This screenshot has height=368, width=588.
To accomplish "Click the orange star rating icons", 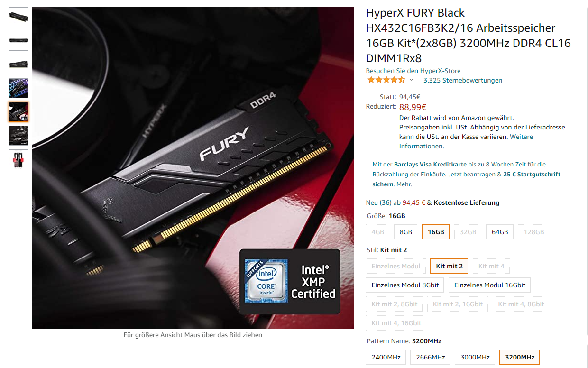I will pyautogui.click(x=386, y=80).
